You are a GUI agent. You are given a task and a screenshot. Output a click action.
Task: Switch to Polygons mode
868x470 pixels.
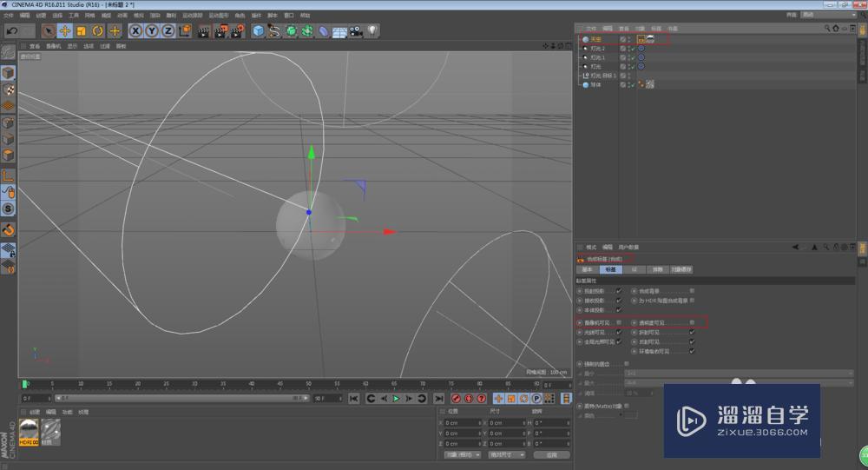8,156
